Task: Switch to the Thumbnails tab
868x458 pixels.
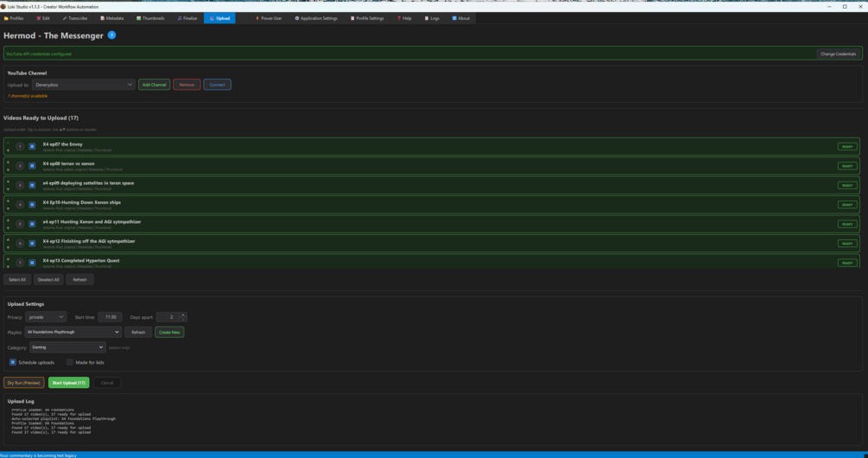Action: [x=150, y=18]
